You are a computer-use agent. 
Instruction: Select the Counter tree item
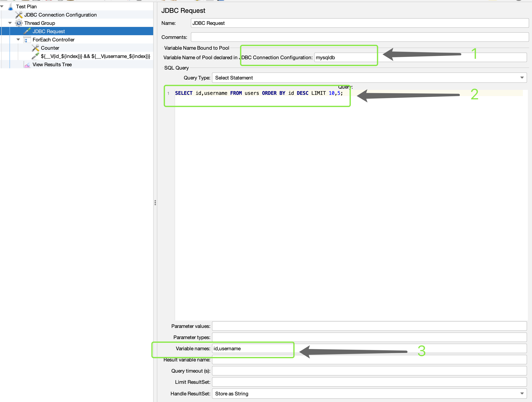[50, 48]
